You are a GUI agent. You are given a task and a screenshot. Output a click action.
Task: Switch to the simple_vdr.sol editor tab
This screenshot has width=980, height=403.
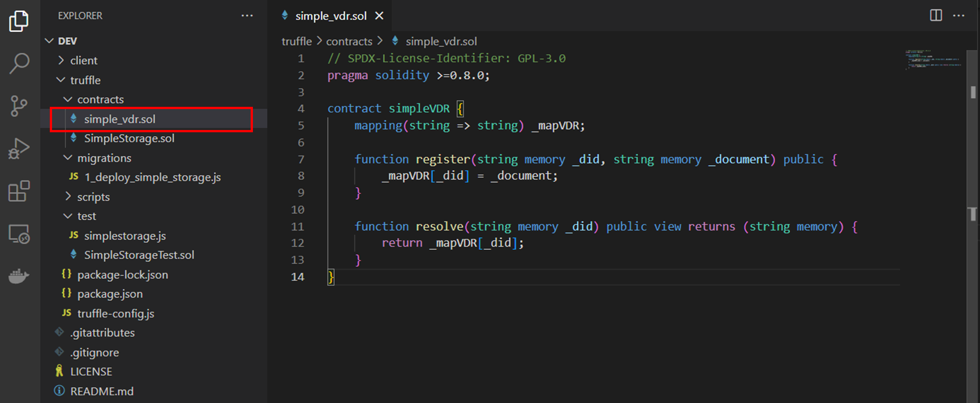click(331, 16)
